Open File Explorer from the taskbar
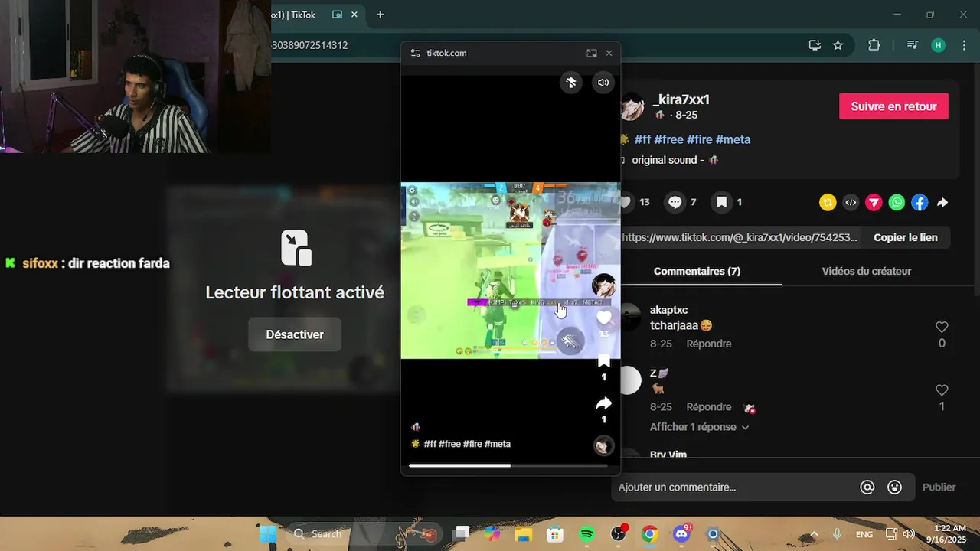Screen dimensions: 980x551 [x=523, y=534]
